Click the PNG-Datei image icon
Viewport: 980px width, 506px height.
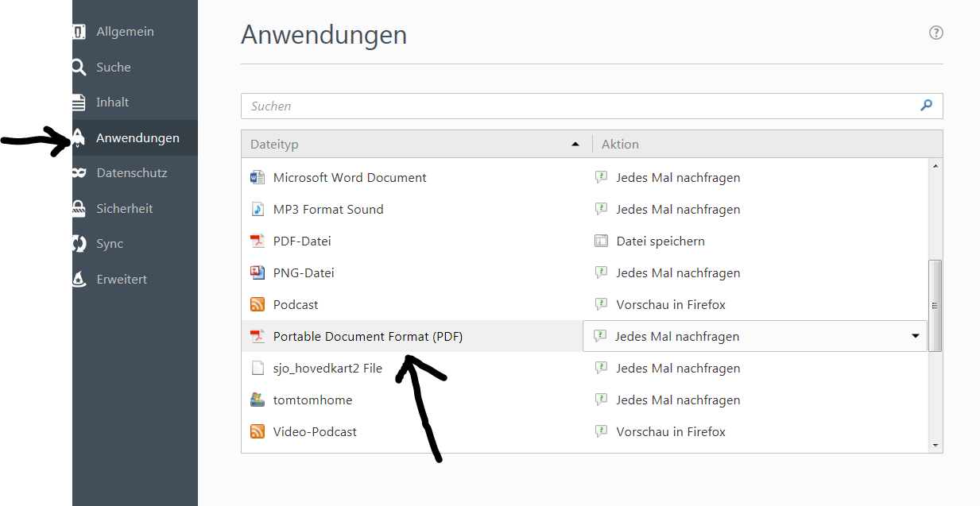pyautogui.click(x=257, y=272)
